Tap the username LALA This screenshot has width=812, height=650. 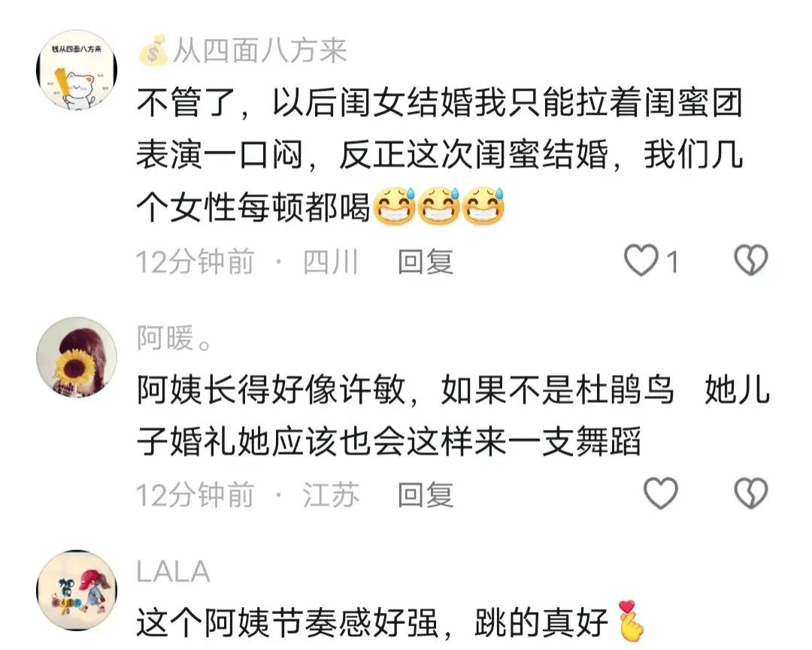[x=173, y=572]
